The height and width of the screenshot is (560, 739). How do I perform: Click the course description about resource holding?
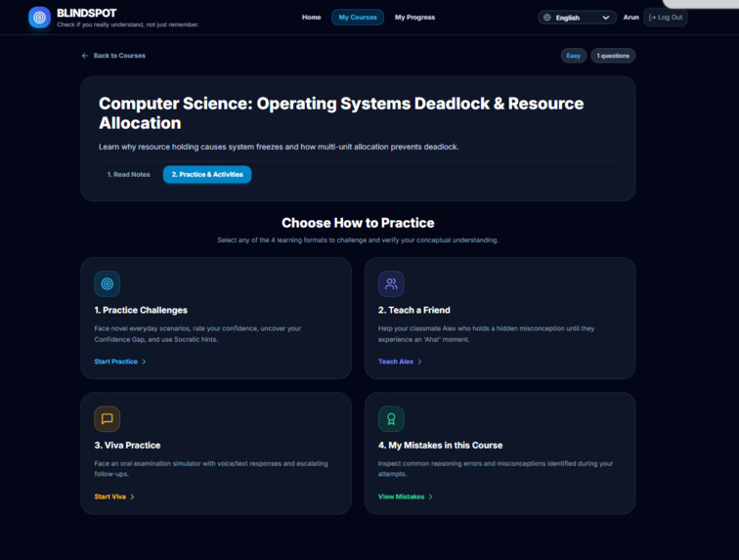pos(279,147)
